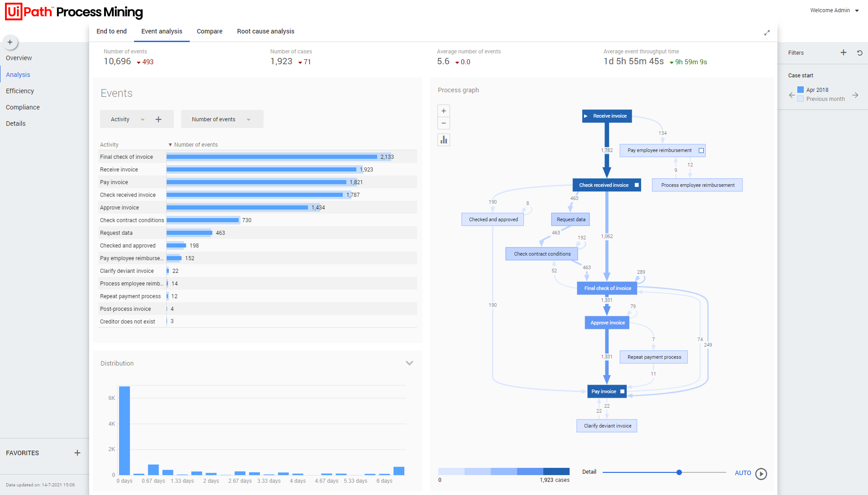
Task: Zoom in on the process graph
Action: 444,111
